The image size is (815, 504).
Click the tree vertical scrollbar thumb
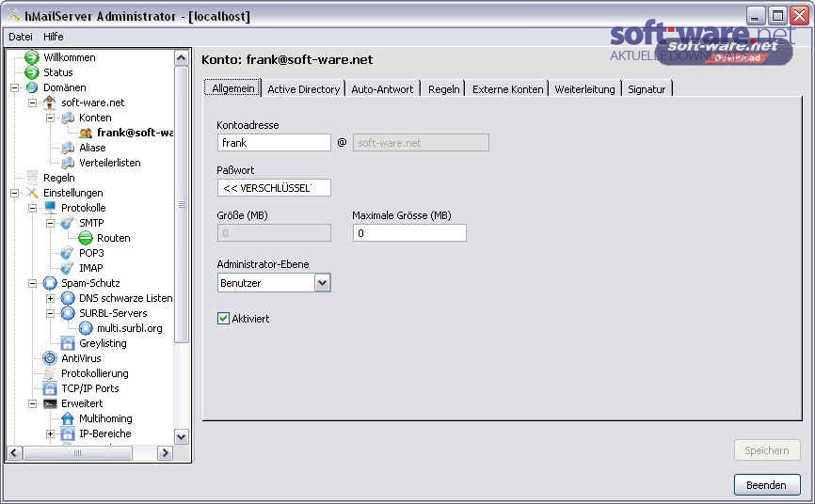pyautogui.click(x=181, y=204)
